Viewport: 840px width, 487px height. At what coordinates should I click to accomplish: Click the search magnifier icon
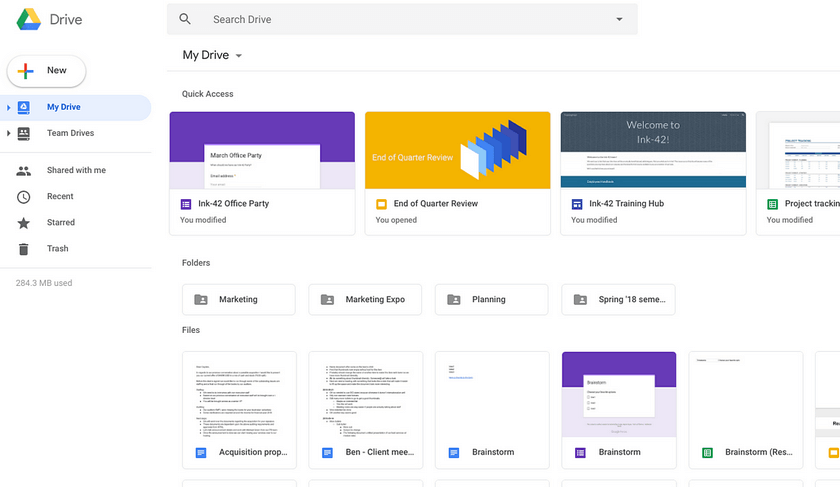coord(185,19)
